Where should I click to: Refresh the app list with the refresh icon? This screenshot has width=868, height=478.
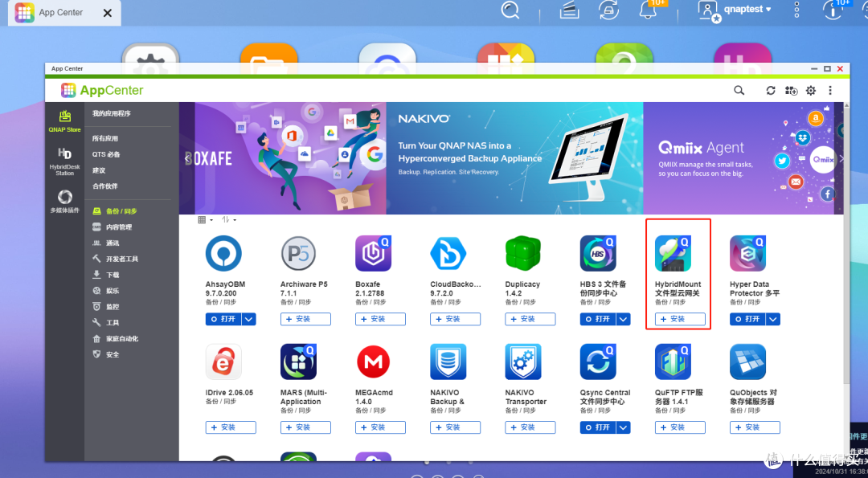tap(770, 90)
